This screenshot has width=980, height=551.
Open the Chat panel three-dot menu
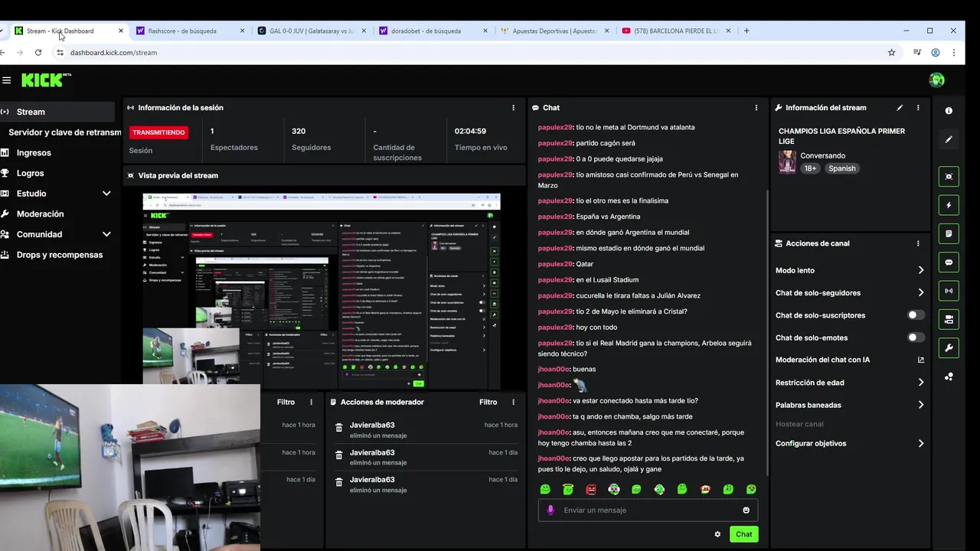click(x=756, y=108)
